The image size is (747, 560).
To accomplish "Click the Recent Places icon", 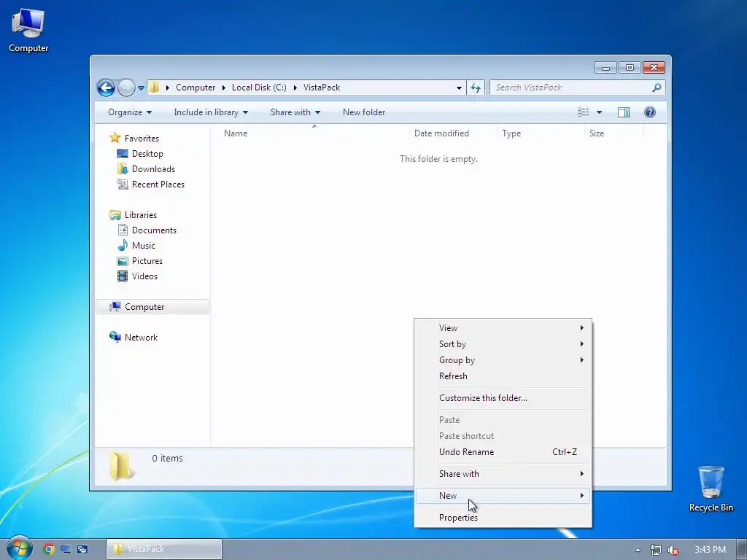I will point(123,184).
